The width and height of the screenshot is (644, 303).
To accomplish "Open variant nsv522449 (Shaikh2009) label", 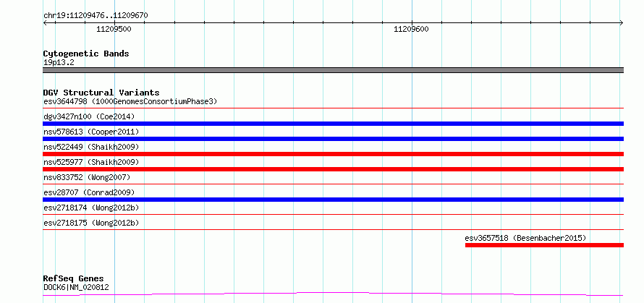I will [x=91, y=147].
